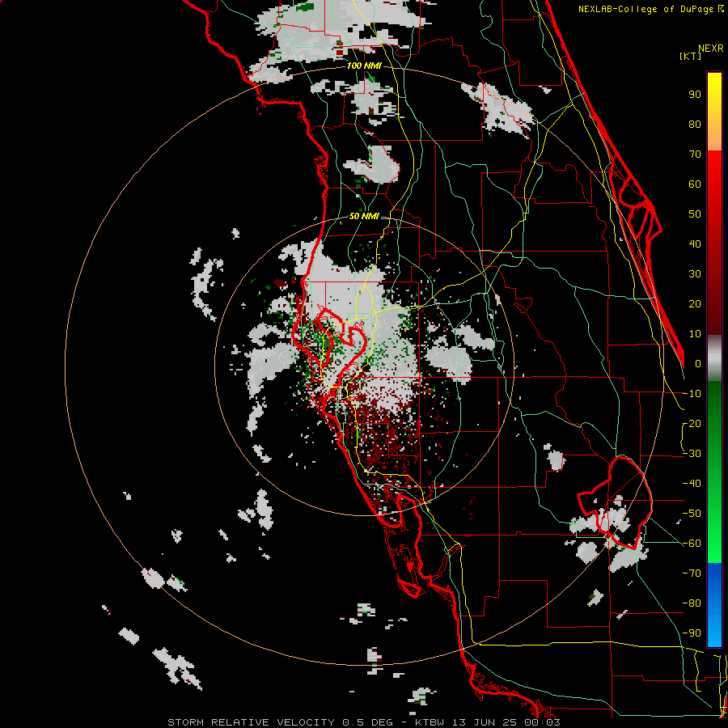
Task: Pick the orange band between 70 and 80
Action: [714, 137]
